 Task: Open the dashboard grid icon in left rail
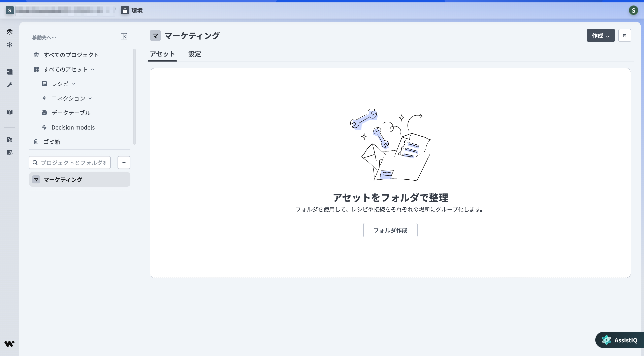click(x=9, y=72)
